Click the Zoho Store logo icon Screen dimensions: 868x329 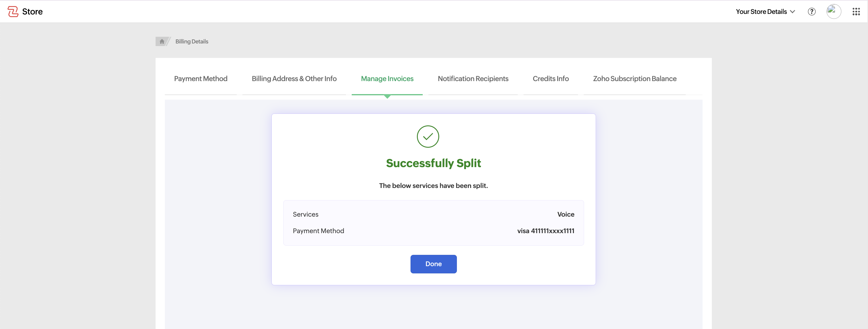point(13,12)
